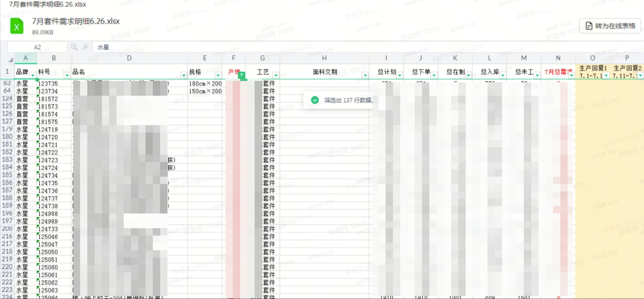Viewport: 644px width, 299px height.
Task: Open the 工艺 column filter arrow
Action: coord(276,75)
